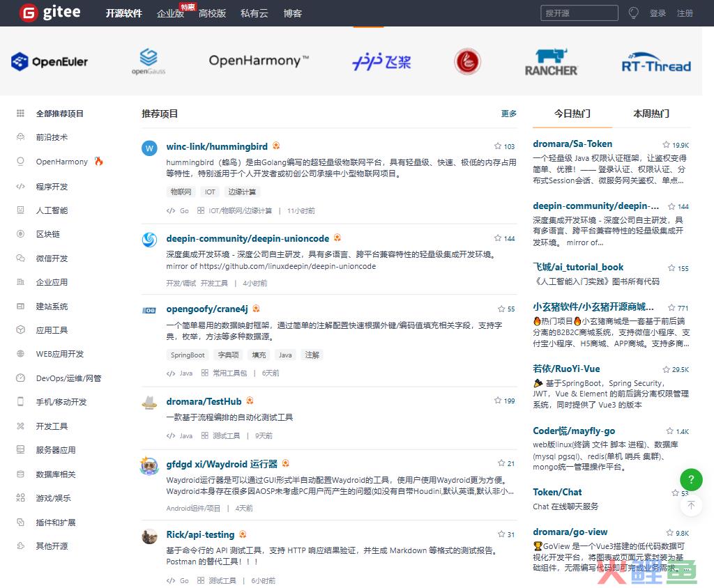Star the dromara/Sa-Token project
Image resolution: width=714 pixels, height=588 pixels.
[x=676, y=145]
